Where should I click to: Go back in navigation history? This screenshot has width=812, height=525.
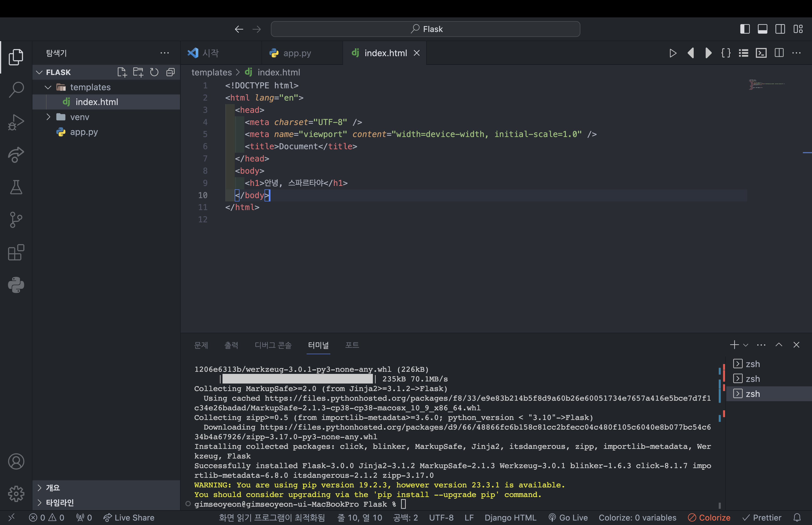pos(239,29)
